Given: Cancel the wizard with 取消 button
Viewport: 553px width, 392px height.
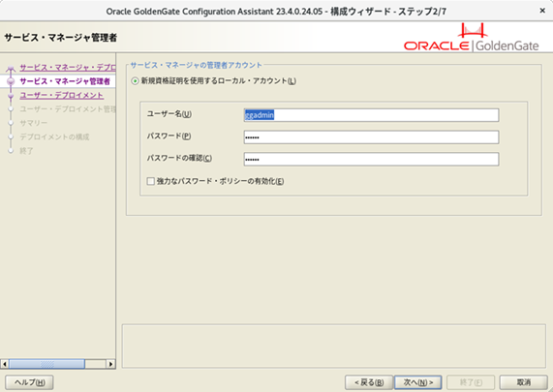Looking at the screenshot, I should point(523,382).
